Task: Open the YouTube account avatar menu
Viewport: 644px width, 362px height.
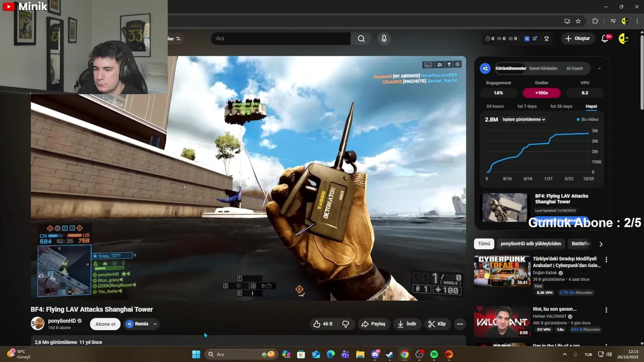Action: pyautogui.click(x=623, y=39)
